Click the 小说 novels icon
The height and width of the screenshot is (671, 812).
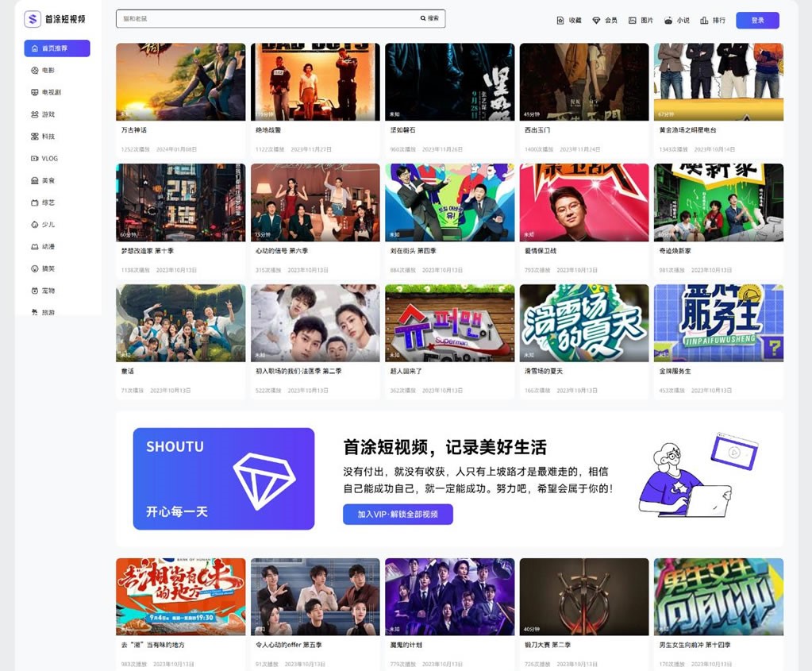coord(668,21)
